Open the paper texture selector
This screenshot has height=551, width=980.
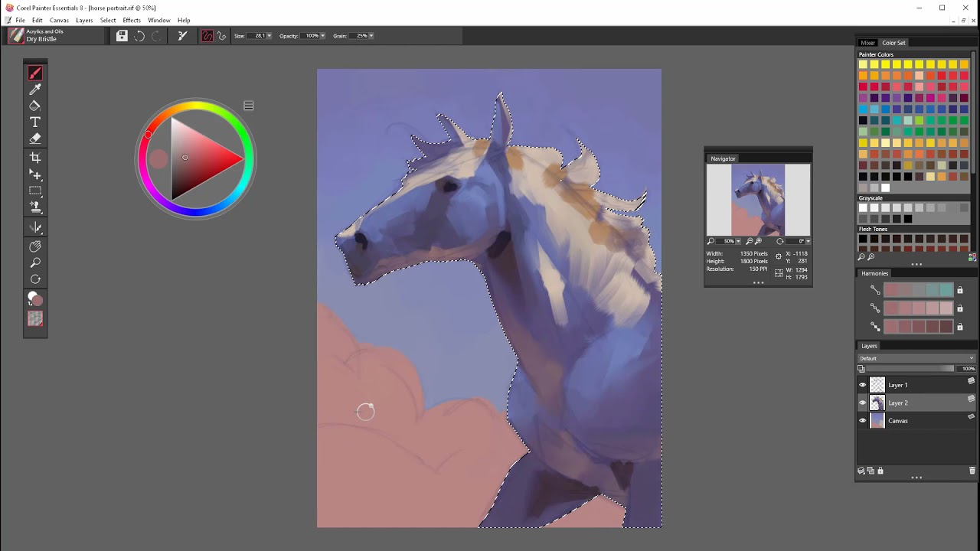coord(35,319)
